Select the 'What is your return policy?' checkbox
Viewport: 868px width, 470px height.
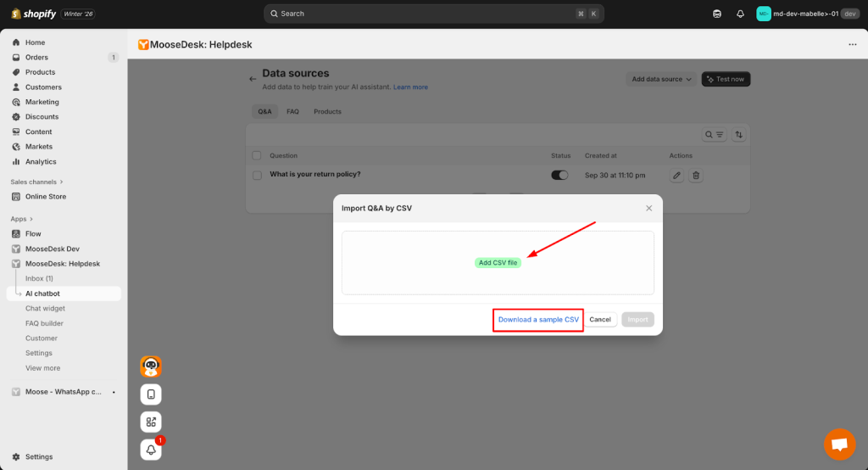point(257,175)
